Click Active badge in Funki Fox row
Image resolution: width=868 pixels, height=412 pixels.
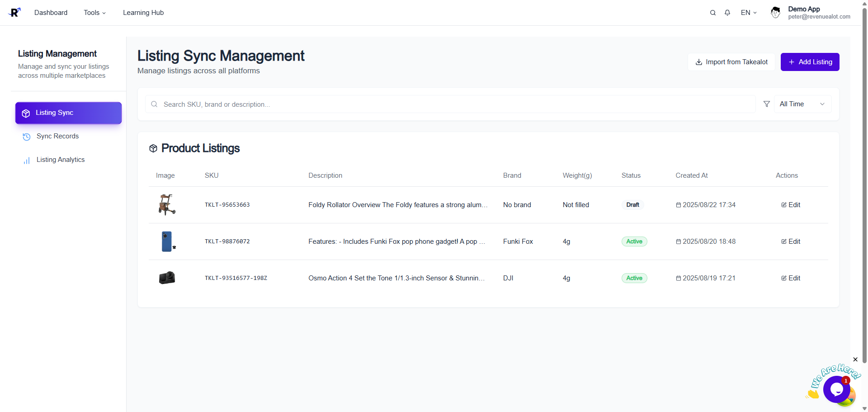(x=634, y=242)
